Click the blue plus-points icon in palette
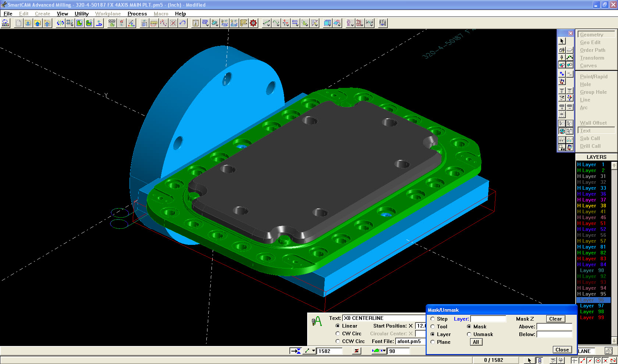Viewport: 618px width, 364px height. pyautogui.click(x=562, y=74)
